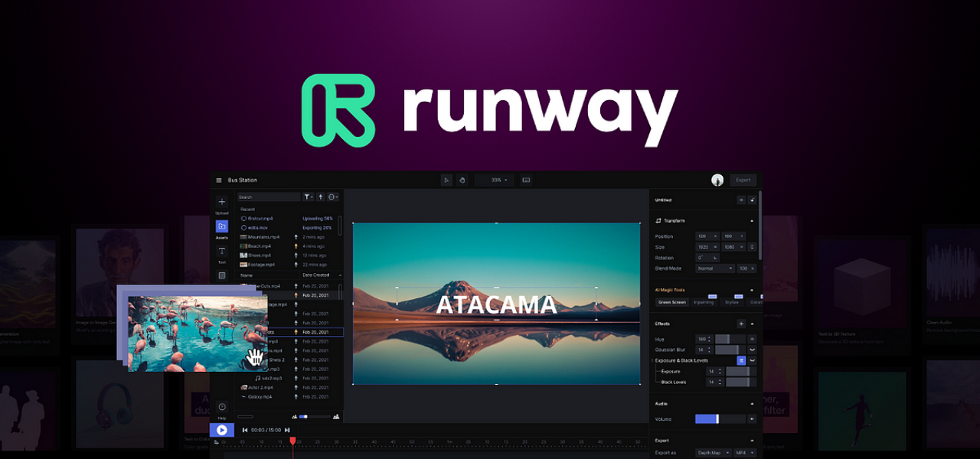This screenshot has height=459, width=980.
Task: Open the Assets folder panel
Action: pos(221,226)
